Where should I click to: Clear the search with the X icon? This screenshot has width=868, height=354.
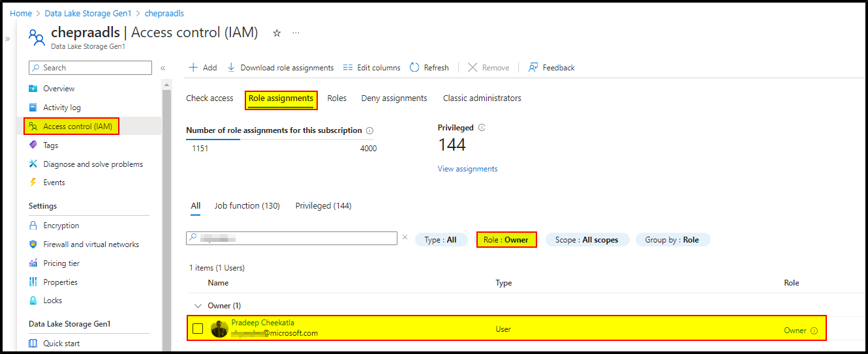click(405, 238)
